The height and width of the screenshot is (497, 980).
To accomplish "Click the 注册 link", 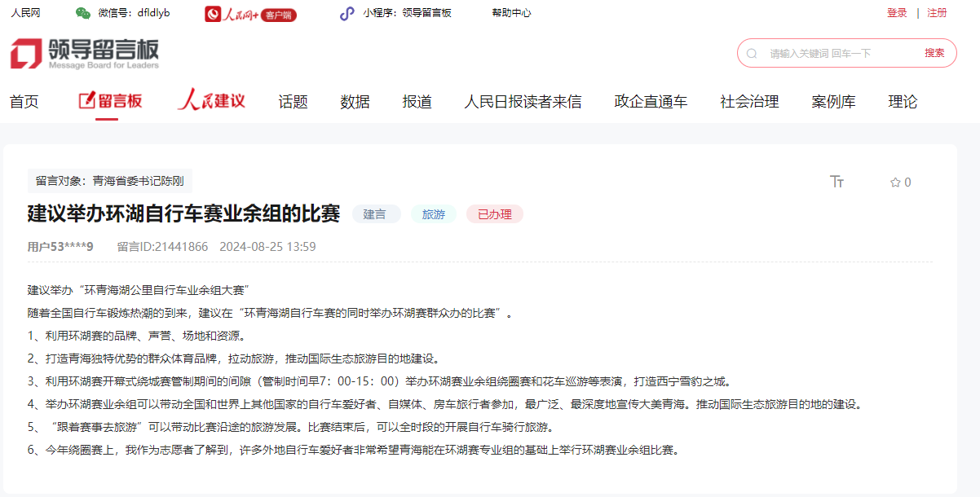I will pos(938,13).
